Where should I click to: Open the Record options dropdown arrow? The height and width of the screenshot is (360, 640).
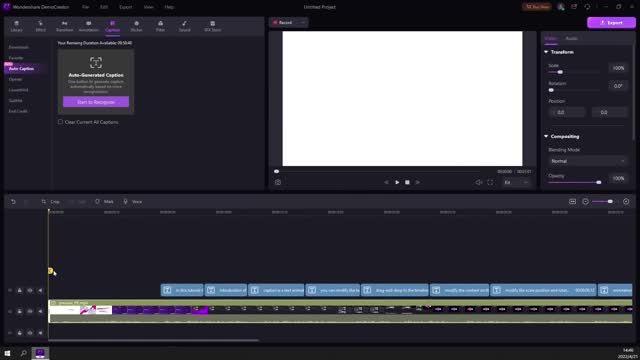pos(302,22)
